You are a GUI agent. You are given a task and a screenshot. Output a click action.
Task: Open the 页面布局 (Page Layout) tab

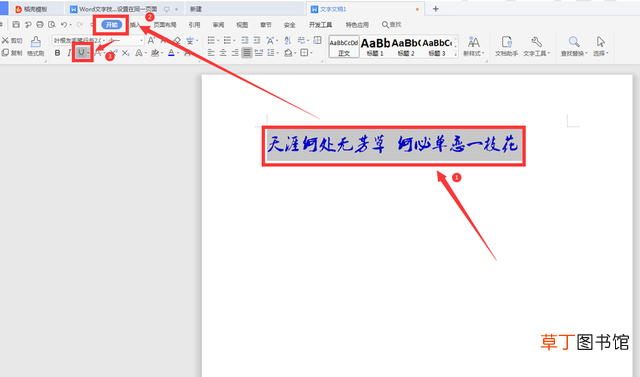(x=165, y=25)
